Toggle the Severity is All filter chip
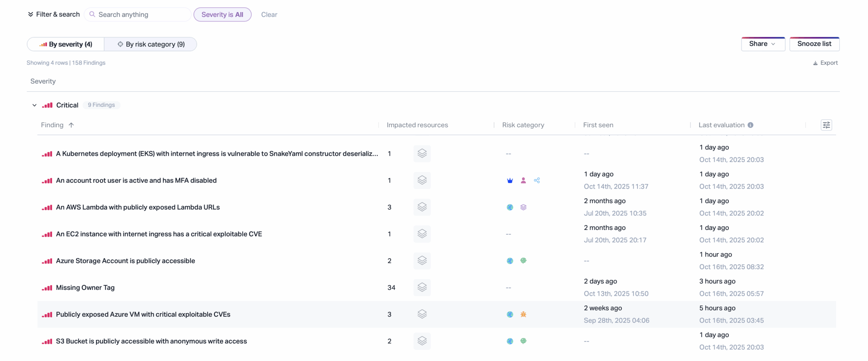The height and width of the screenshot is (361, 868). tap(222, 15)
